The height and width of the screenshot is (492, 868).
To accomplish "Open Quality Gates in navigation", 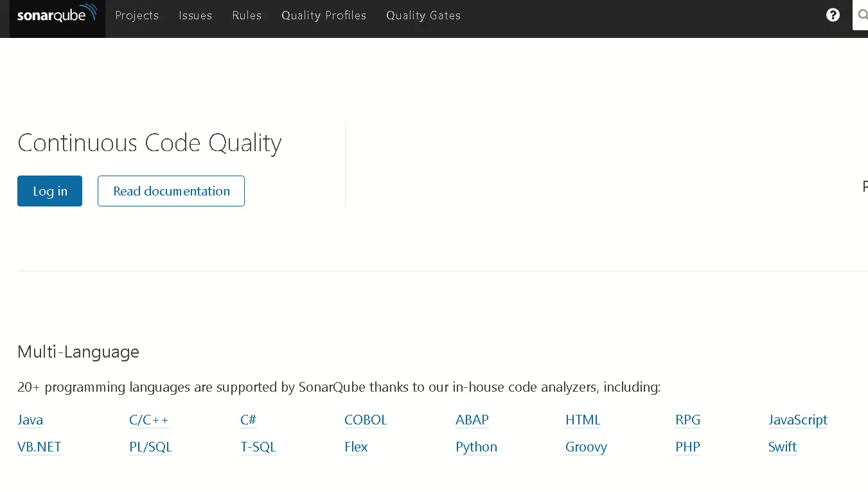I will point(423,15).
